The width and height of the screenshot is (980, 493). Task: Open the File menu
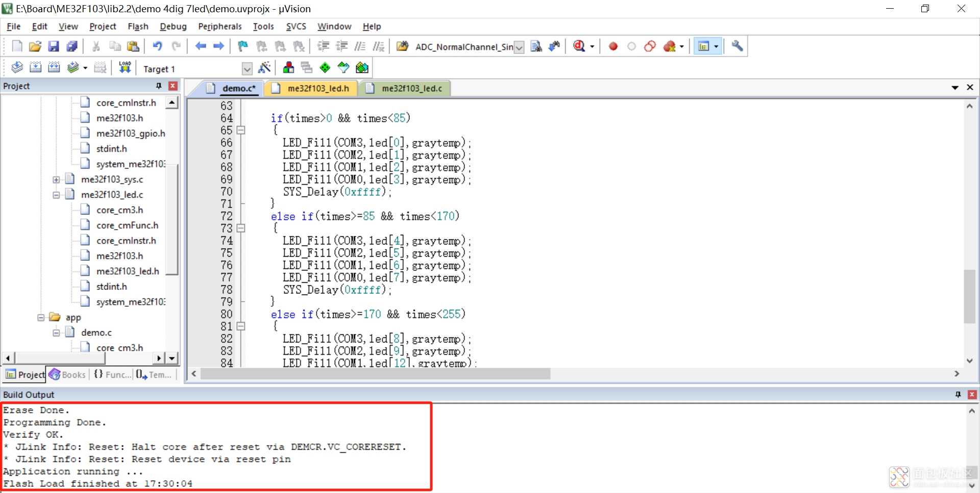pos(13,27)
